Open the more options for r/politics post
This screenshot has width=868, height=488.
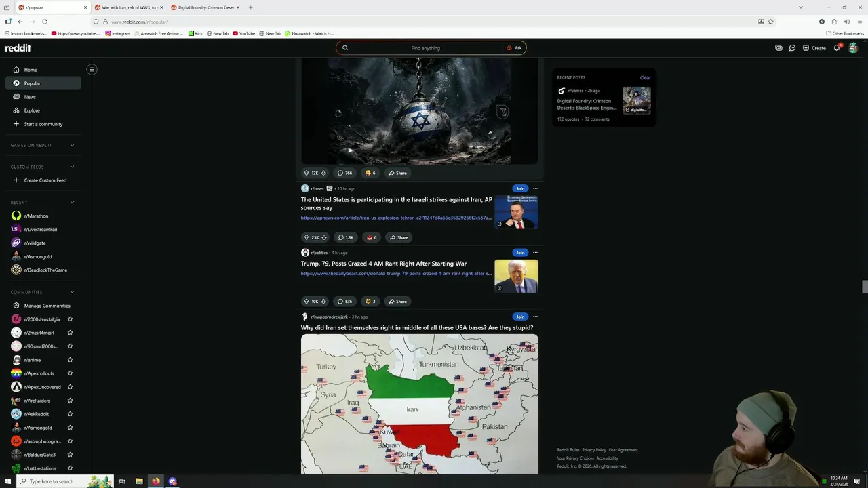535,253
